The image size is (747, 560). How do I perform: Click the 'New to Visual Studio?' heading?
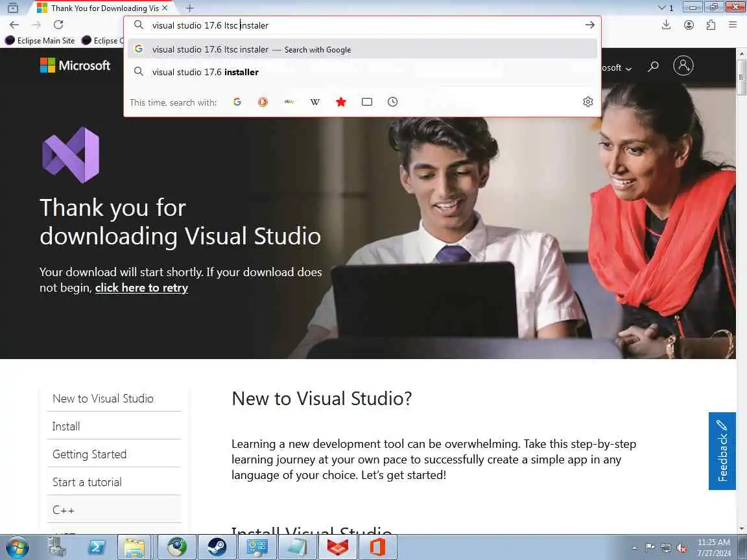point(322,399)
